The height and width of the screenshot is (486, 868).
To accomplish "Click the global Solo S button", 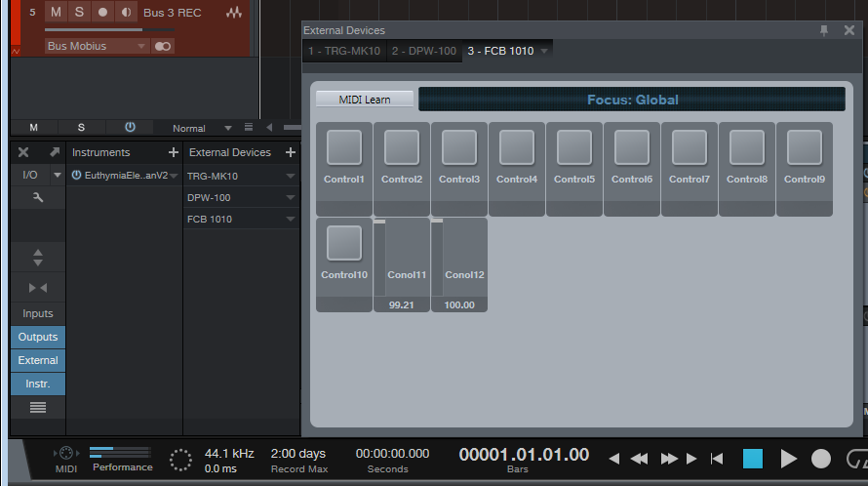I will pos(81,128).
